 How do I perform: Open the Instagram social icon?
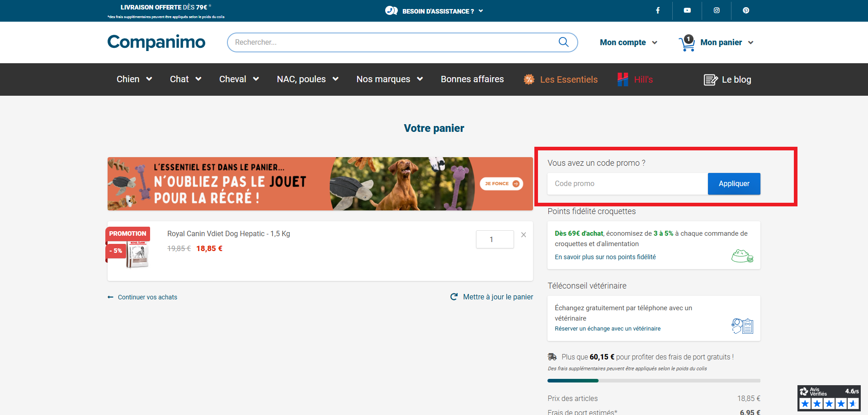click(717, 10)
